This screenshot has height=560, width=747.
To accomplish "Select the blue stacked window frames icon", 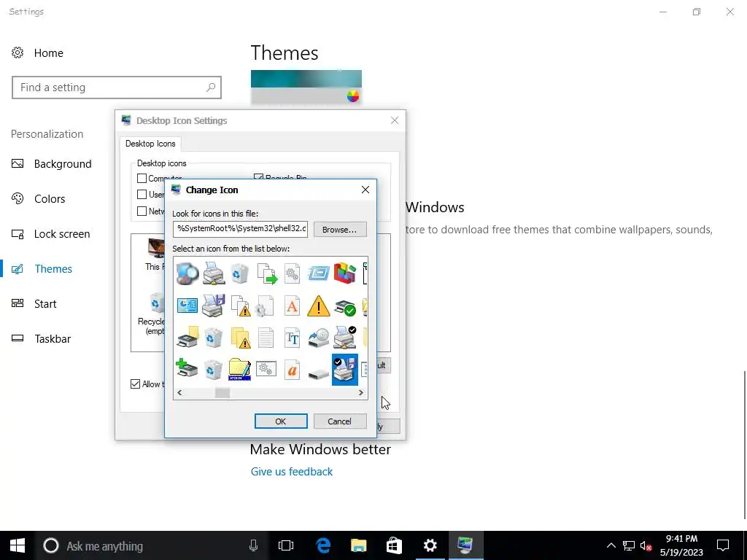I will [318, 274].
